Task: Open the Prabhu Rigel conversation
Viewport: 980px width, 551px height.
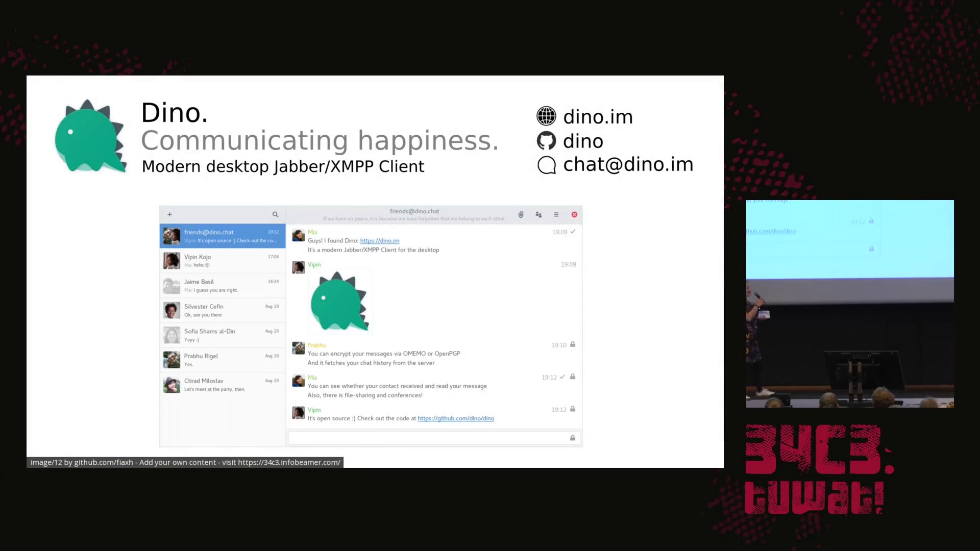Action: 223,360
